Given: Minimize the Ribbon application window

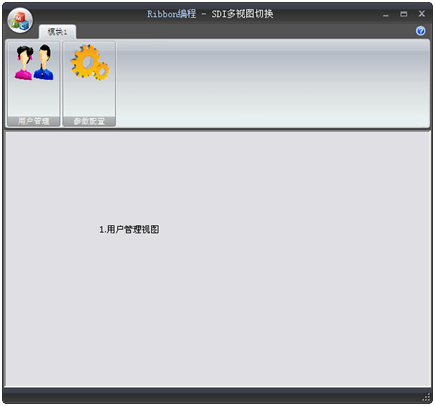Looking at the screenshot, I should (386, 14).
